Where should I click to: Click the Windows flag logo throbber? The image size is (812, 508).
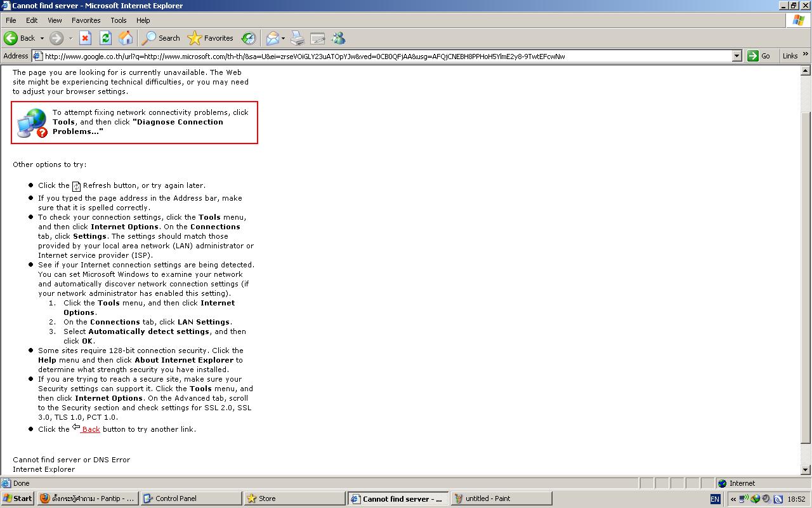click(799, 20)
